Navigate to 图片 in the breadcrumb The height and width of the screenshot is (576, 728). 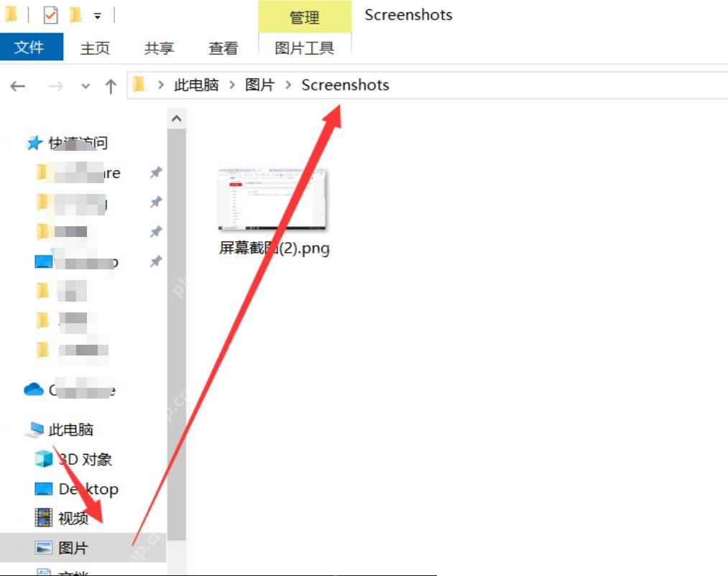tap(259, 85)
